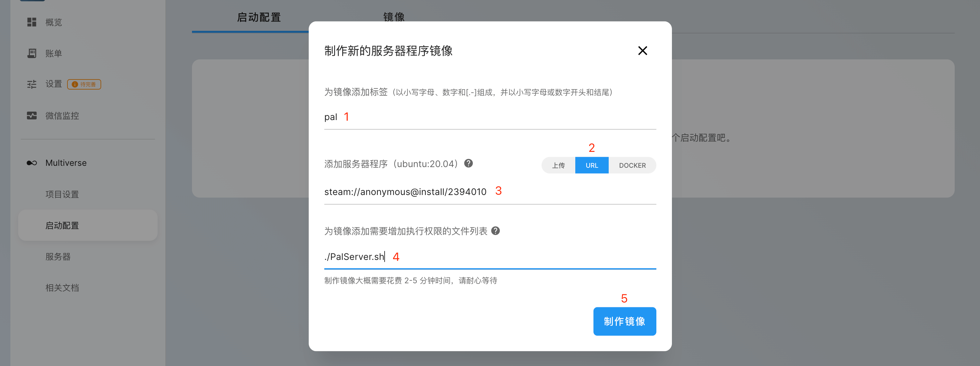Switch to the 启动配置 tab
This screenshot has width=980, height=366.
[x=259, y=17]
